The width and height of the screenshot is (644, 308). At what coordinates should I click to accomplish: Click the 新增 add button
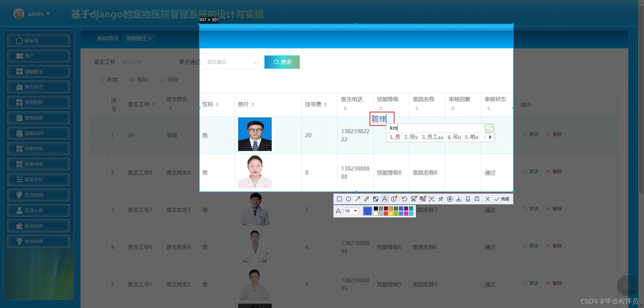point(109,80)
